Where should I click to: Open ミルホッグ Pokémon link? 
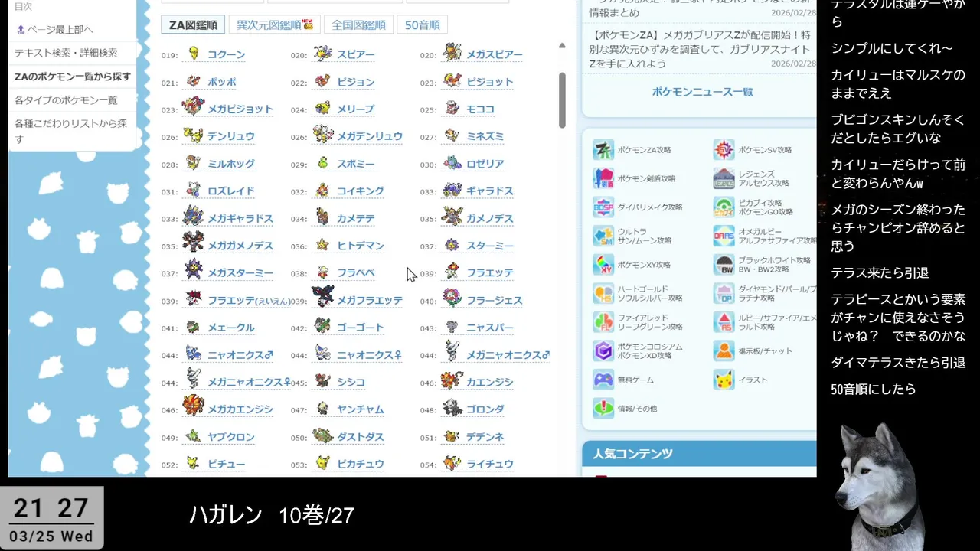pyautogui.click(x=231, y=164)
